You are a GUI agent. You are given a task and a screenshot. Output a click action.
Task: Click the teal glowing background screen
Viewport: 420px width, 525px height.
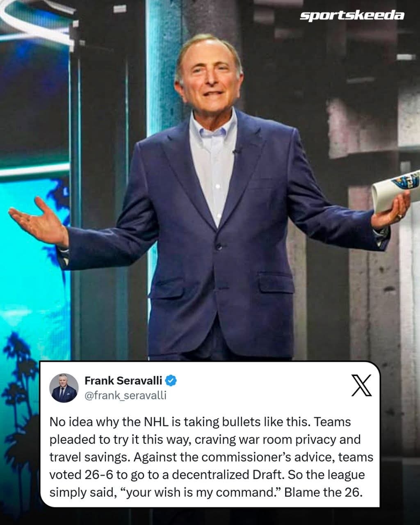[x=31, y=267]
